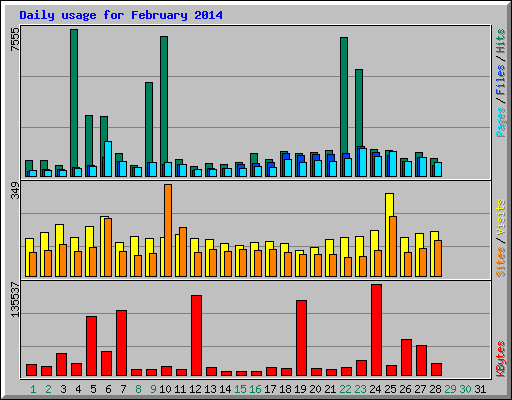Click the Files legend label

point(500,80)
